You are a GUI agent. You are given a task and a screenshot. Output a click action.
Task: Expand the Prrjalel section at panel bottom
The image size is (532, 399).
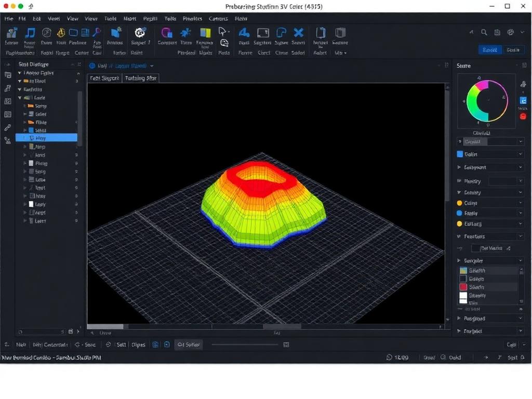tap(459, 331)
